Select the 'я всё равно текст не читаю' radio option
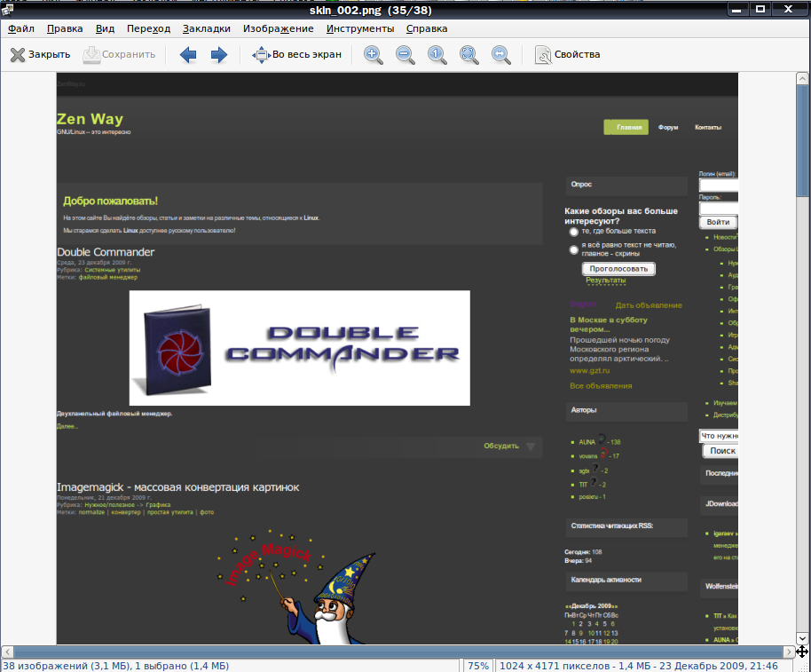This screenshot has height=672, width=811. 573,249
